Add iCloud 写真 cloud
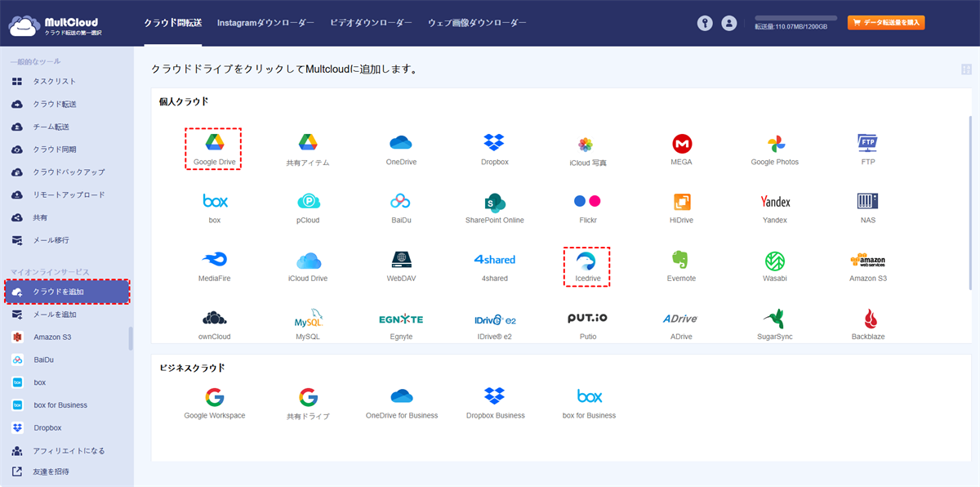This screenshot has width=980, height=487. [588, 151]
